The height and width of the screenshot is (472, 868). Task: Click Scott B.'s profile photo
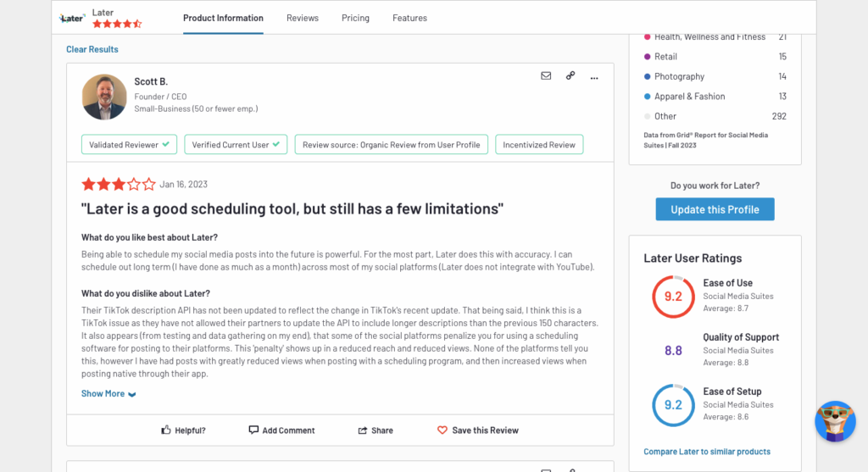[x=104, y=97]
